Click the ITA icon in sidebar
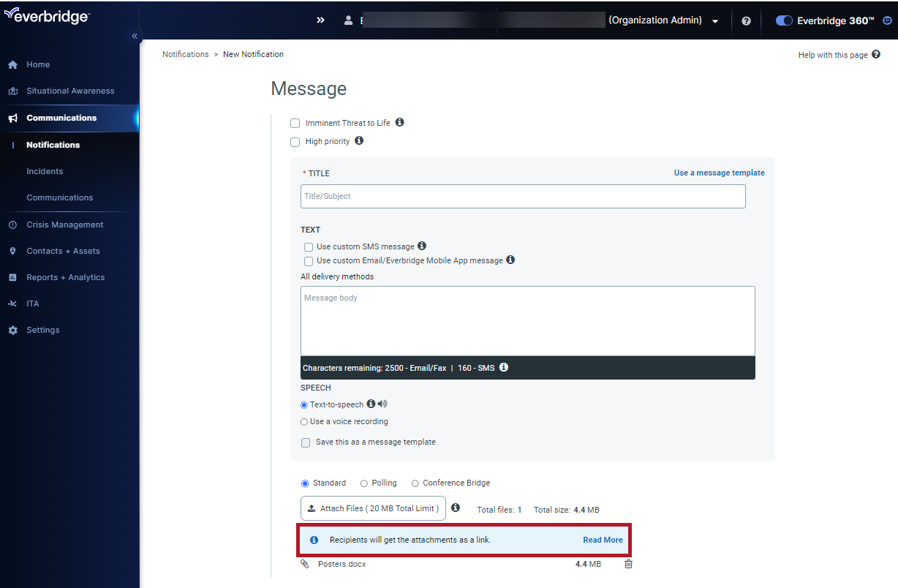 (x=12, y=304)
